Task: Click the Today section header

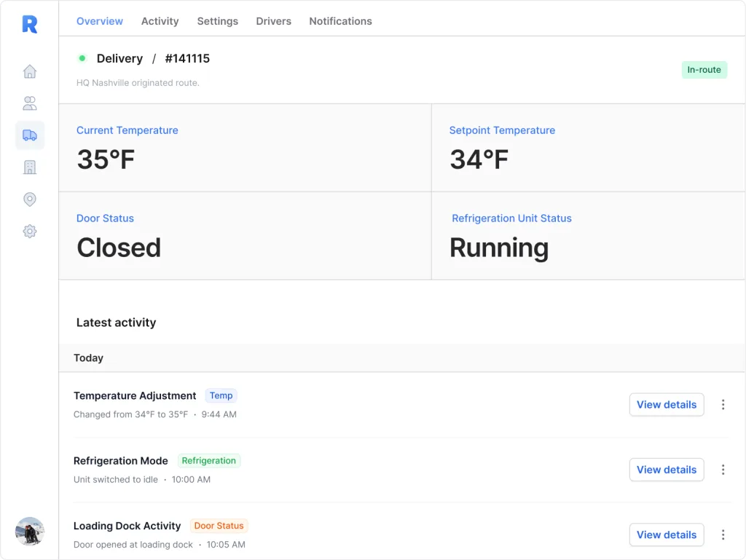Action: (88, 358)
